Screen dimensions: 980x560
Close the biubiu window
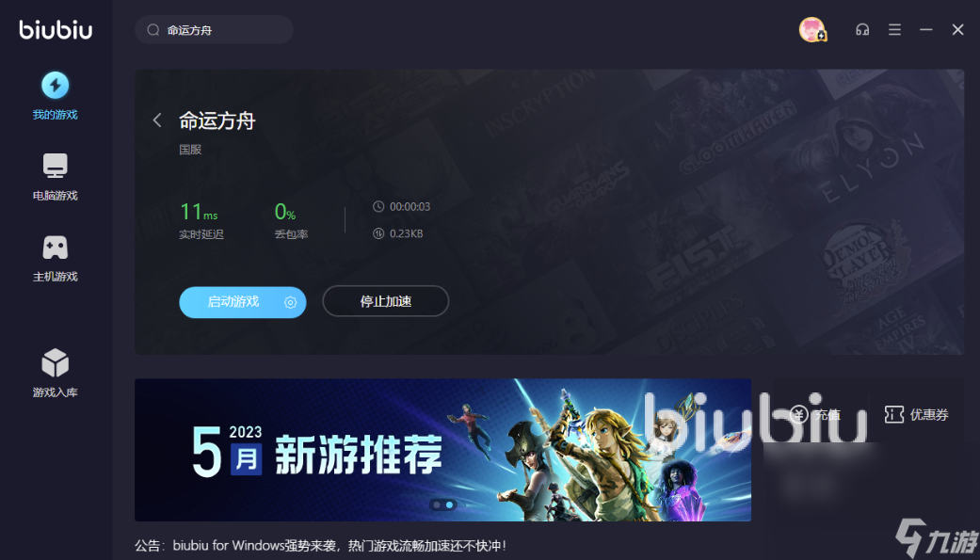[x=957, y=29]
